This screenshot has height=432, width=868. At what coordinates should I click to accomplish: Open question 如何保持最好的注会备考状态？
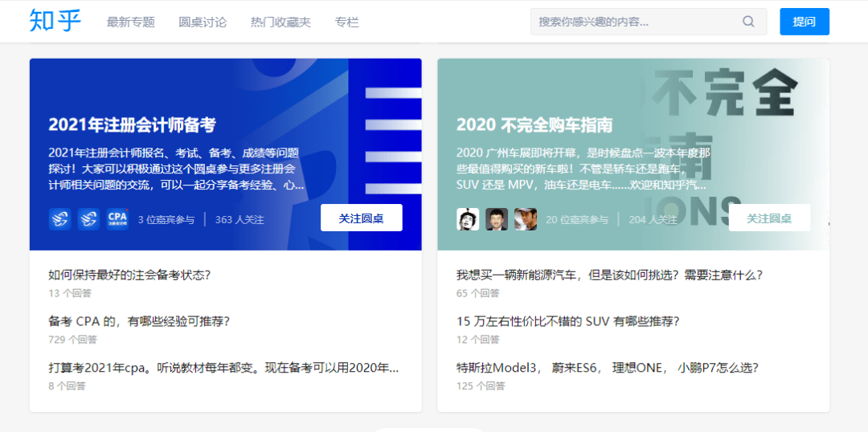[x=129, y=275]
